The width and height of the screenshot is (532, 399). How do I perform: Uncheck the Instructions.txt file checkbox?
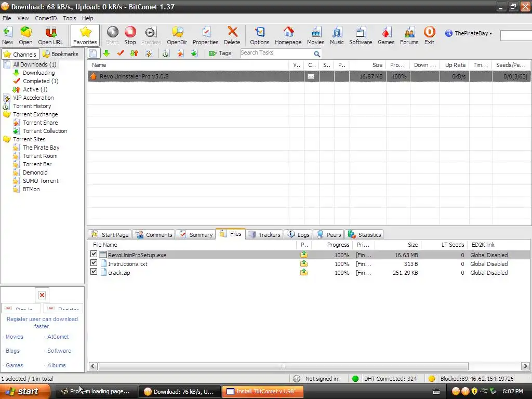94,263
